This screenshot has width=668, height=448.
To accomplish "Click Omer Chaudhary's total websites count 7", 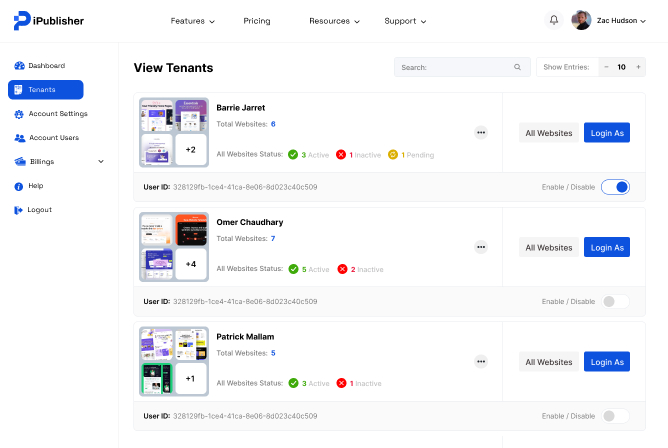I will 273,238.
